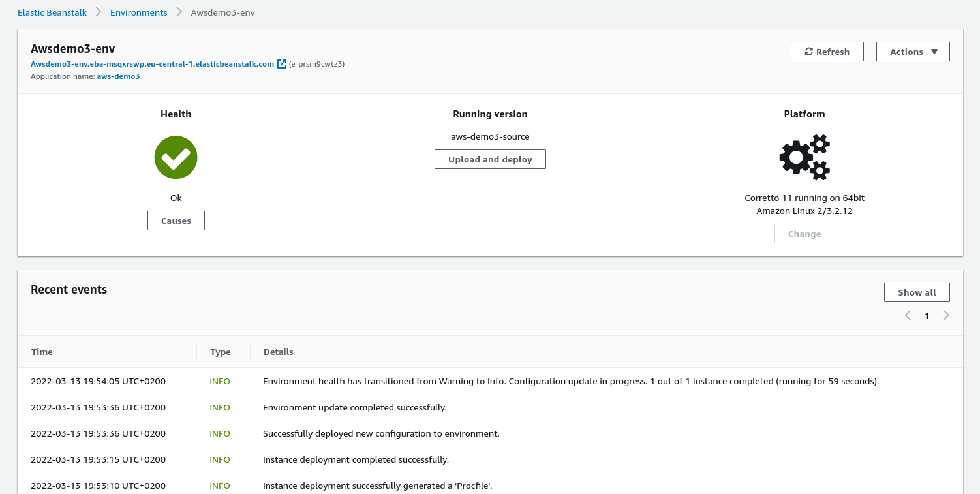Click Upload and deploy button

(490, 159)
